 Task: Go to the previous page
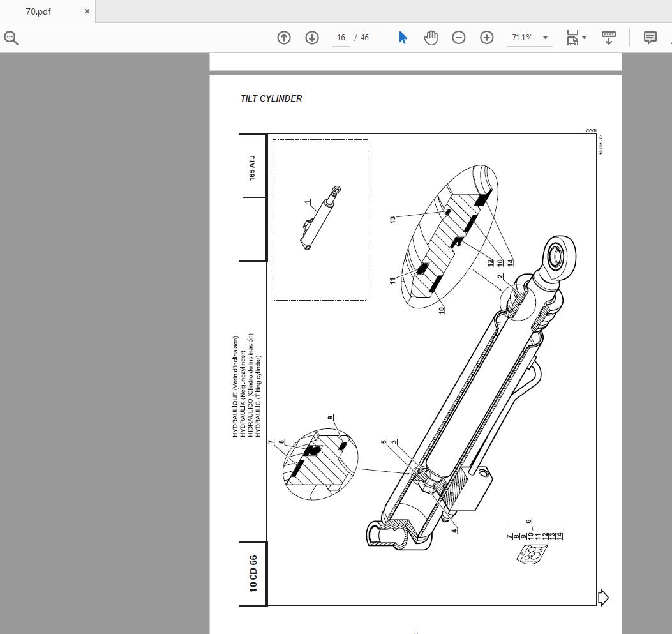(283, 38)
